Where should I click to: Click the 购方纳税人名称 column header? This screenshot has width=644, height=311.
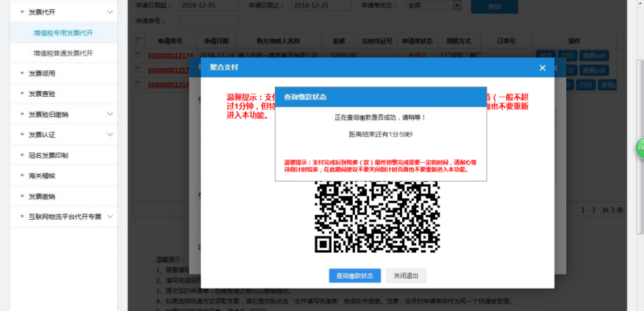click(x=278, y=41)
